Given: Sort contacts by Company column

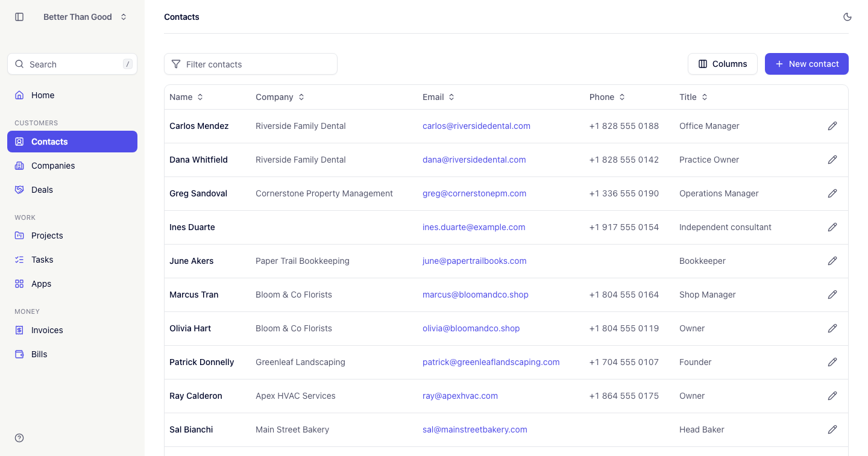Looking at the screenshot, I should (x=280, y=97).
